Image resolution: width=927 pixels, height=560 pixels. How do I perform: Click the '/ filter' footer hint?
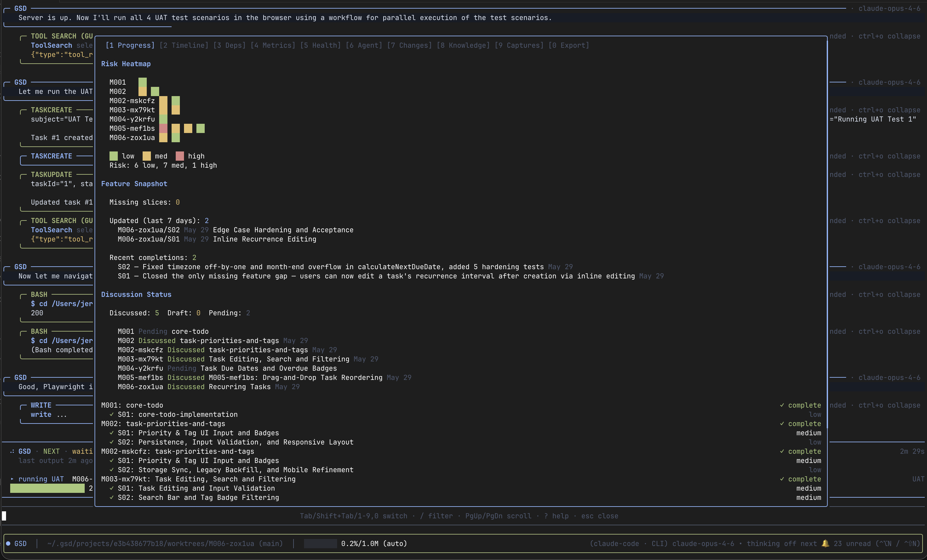point(436,516)
